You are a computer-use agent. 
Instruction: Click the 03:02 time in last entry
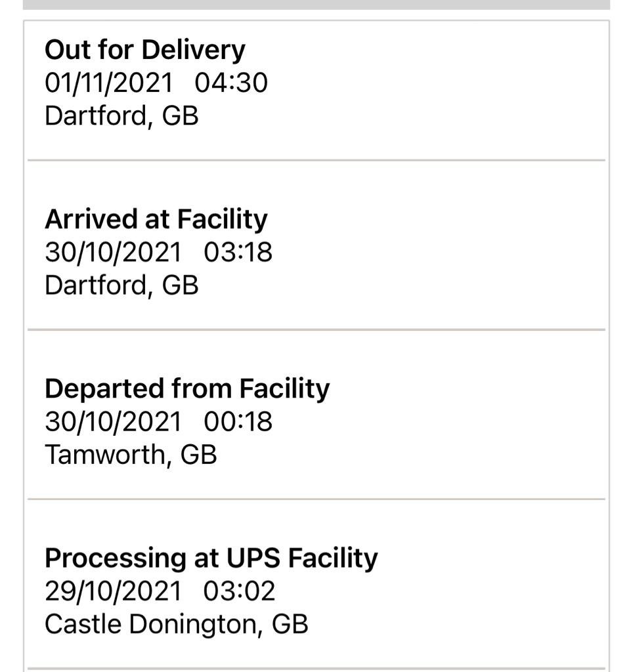239,591
